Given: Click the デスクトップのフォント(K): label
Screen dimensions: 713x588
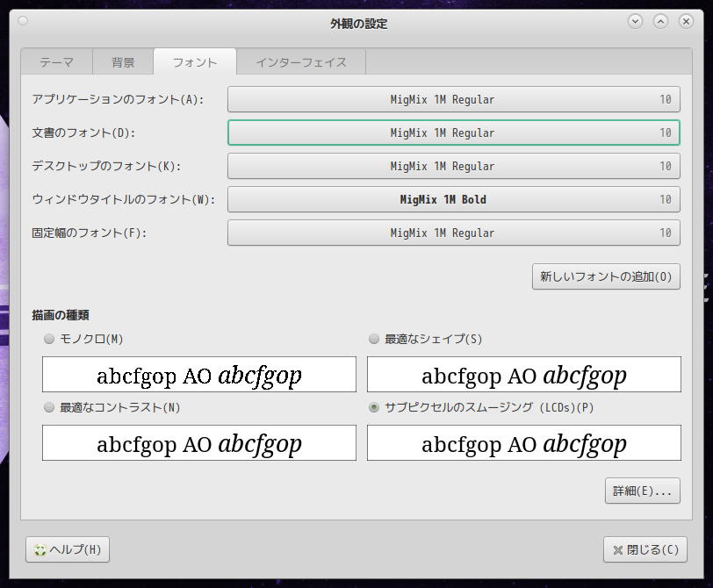Looking at the screenshot, I should pos(106,167).
